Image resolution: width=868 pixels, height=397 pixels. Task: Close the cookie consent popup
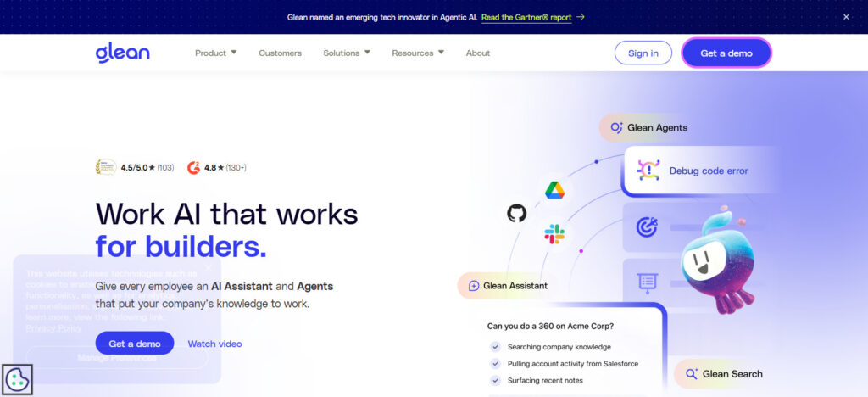[209, 269]
